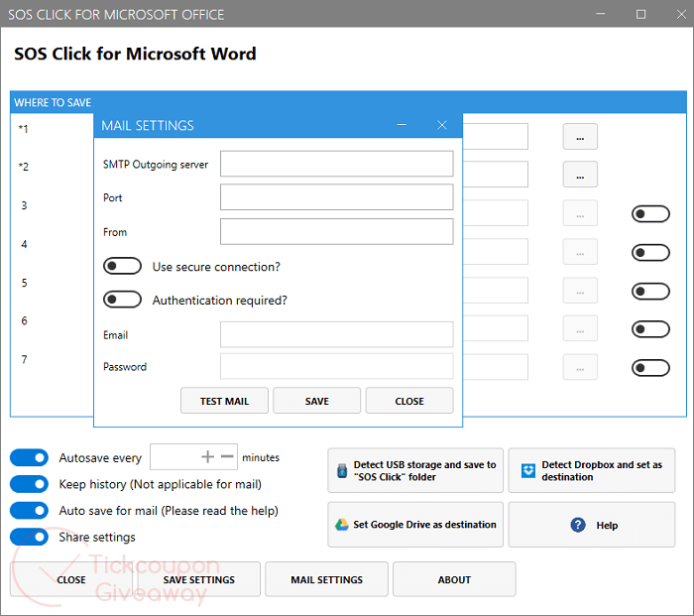
Task: Click browse button for row 5
Action: (x=580, y=290)
